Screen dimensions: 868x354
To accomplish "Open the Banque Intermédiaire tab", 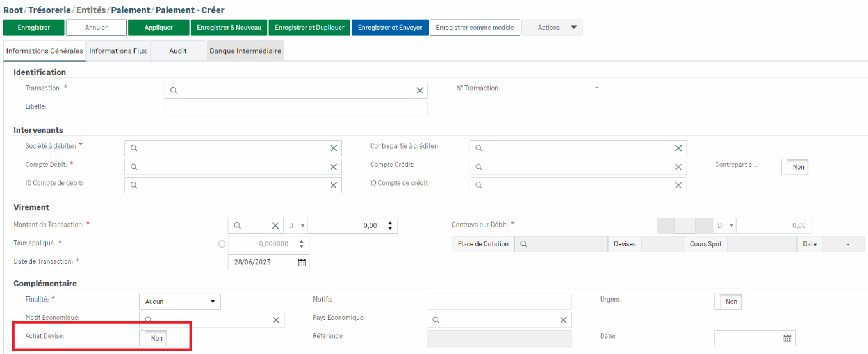I will coord(245,51).
